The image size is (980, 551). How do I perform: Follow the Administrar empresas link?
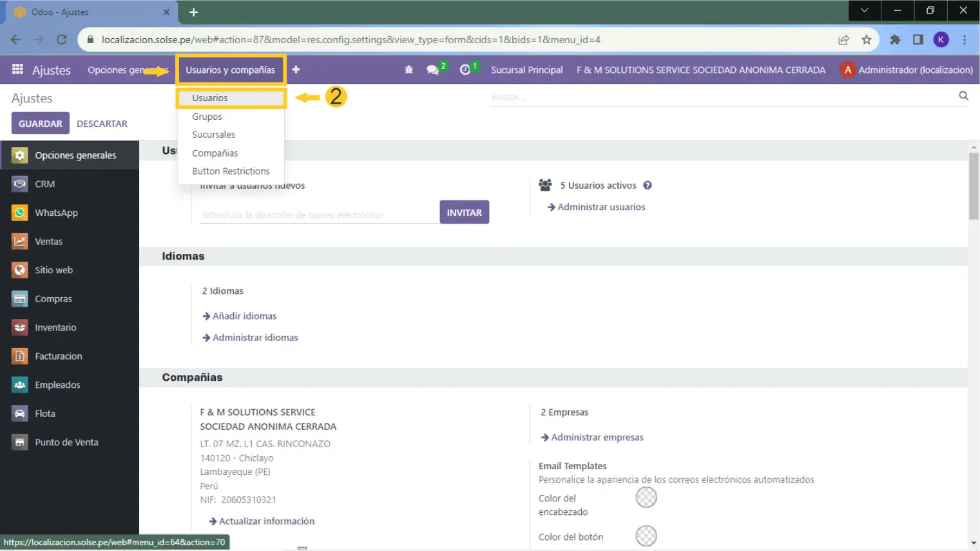pos(591,437)
